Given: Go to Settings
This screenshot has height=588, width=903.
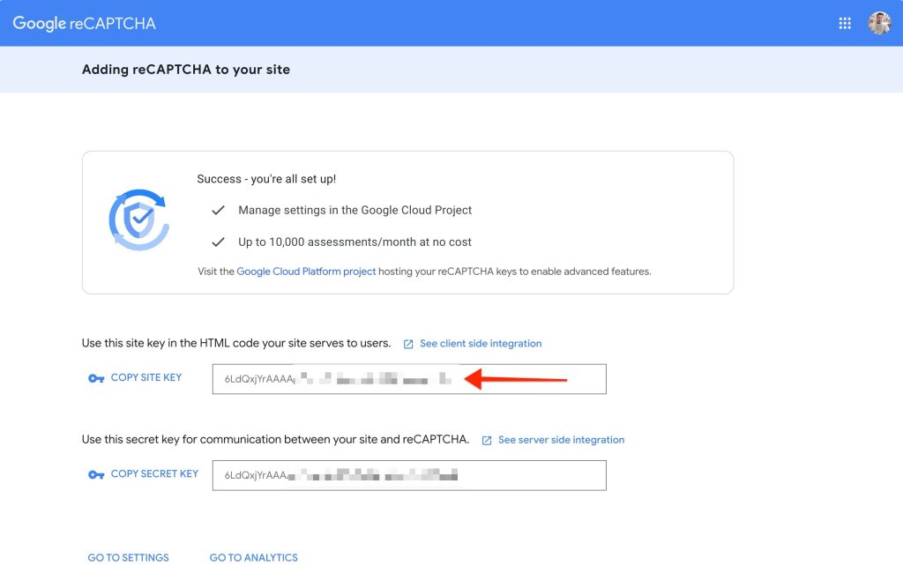Looking at the screenshot, I should coord(129,557).
